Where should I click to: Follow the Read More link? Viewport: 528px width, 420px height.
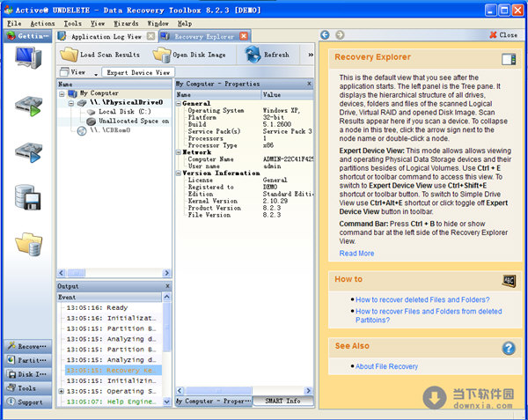click(356, 254)
